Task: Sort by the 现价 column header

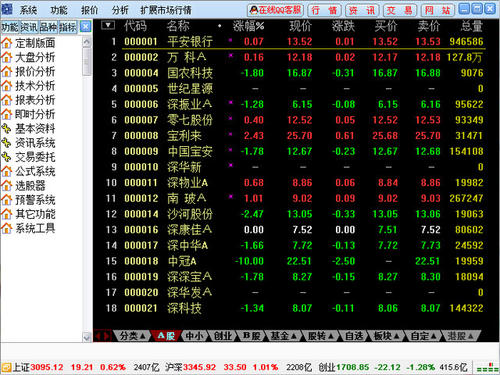Action: (300, 26)
